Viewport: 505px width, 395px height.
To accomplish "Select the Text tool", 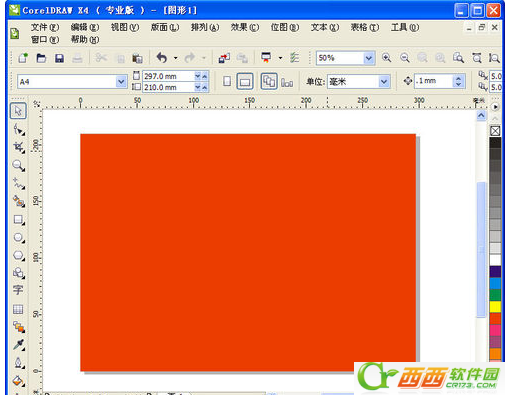I will click(x=18, y=290).
